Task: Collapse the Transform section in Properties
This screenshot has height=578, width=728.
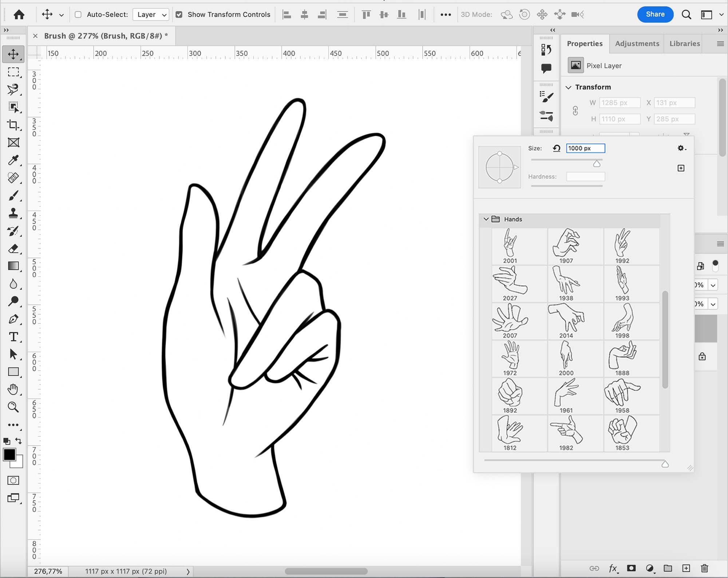Action: 569,87
